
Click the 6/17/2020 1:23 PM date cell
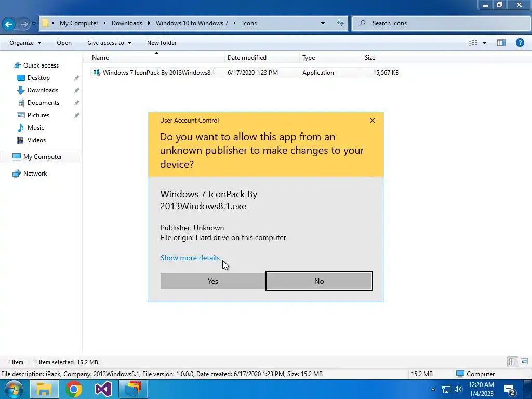coord(252,73)
